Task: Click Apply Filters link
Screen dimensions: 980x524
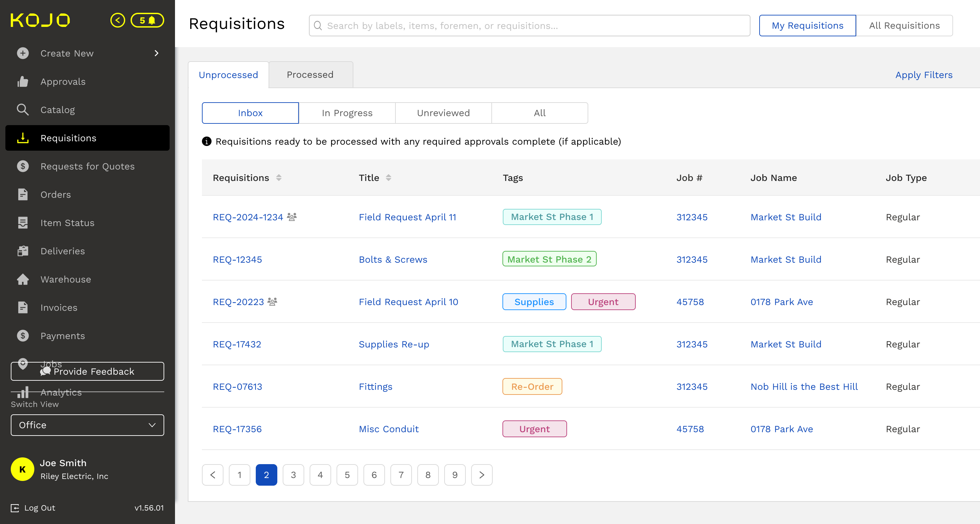Action: (924, 75)
